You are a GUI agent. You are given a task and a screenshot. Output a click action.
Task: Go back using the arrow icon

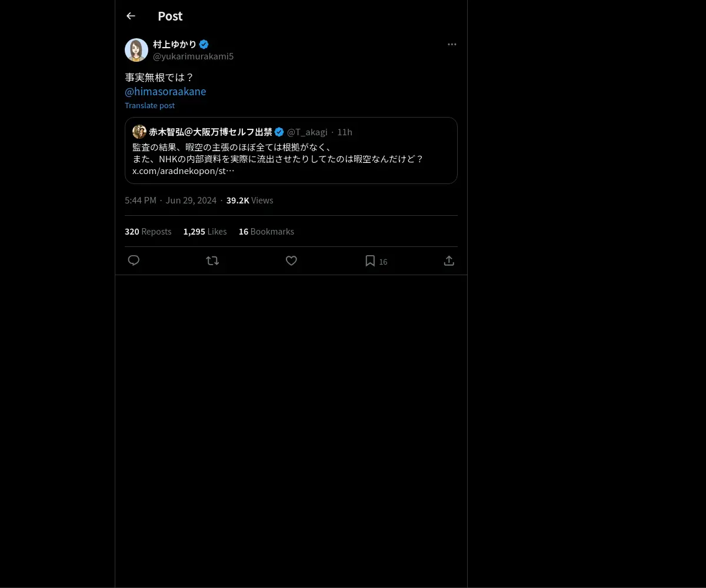131,16
